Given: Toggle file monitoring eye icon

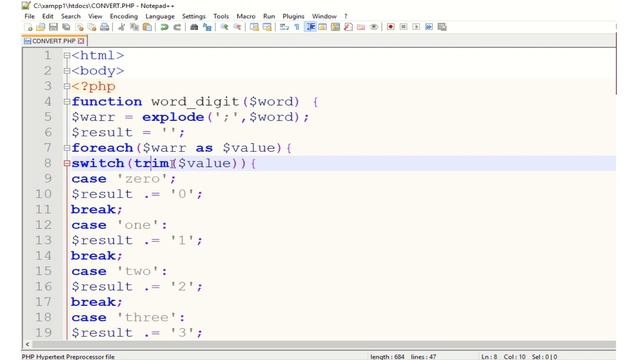Looking at the screenshot, I should (x=373, y=27).
